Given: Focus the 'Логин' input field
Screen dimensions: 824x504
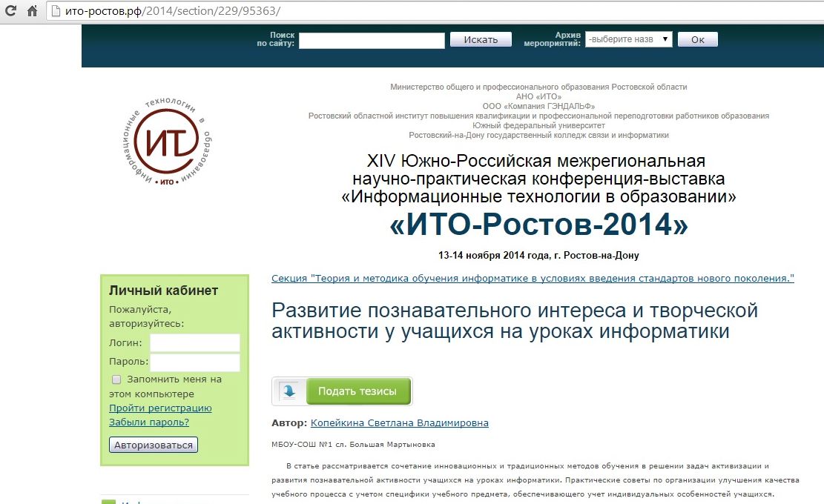Looking at the screenshot, I should coord(195,342).
